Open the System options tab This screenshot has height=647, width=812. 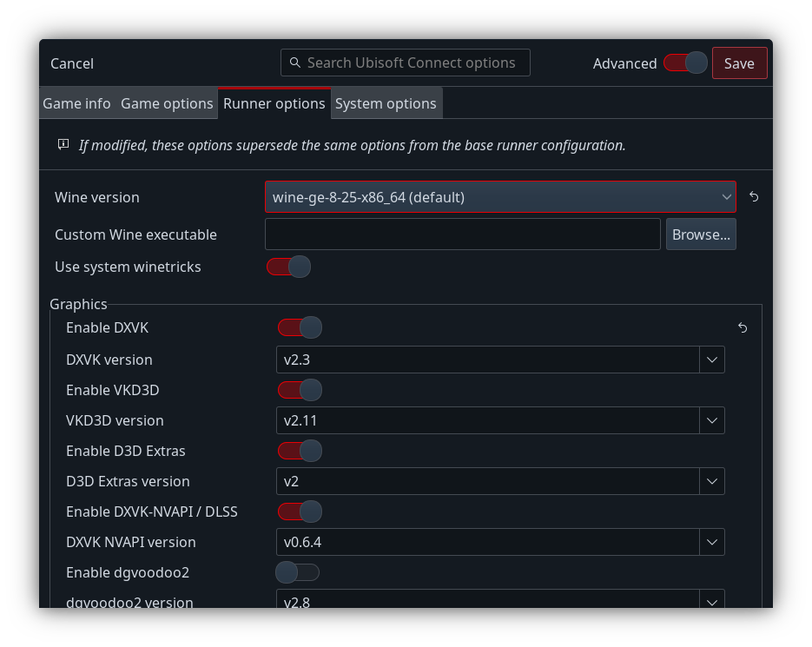coord(386,103)
